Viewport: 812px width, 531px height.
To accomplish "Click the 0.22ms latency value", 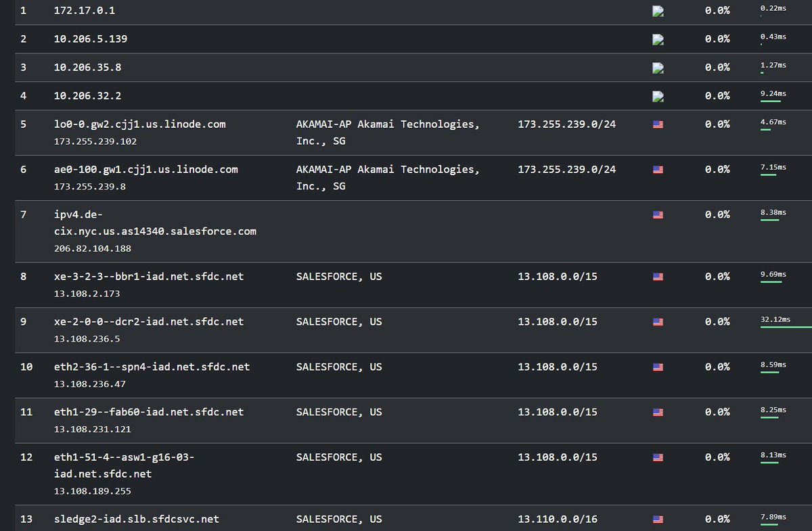I will (x=773, y=8).
